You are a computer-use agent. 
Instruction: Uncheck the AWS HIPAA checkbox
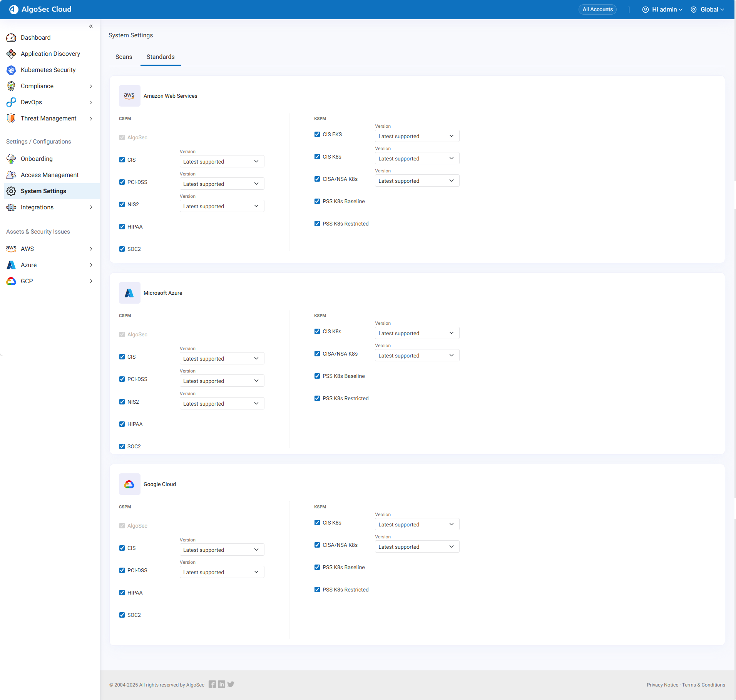[x=122, y=227]
